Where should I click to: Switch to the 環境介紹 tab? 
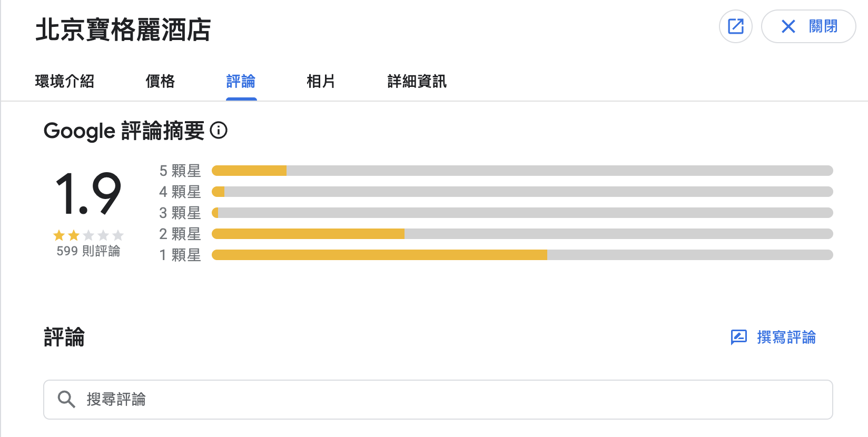click(x=64, y=82)
